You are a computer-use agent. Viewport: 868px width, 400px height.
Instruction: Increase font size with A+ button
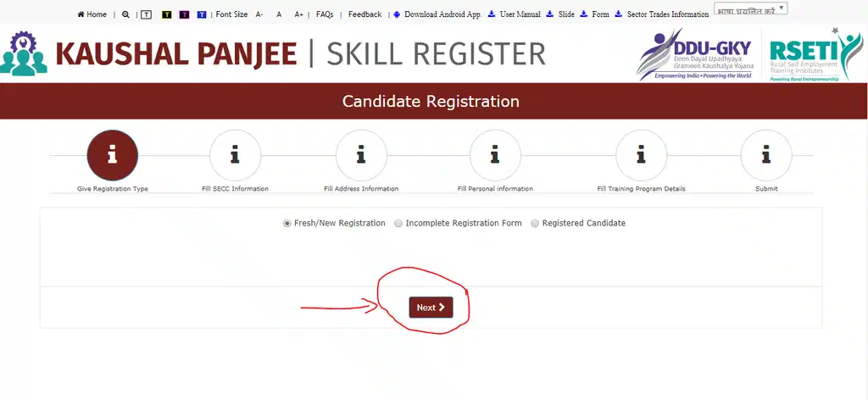tap(298, 14)
